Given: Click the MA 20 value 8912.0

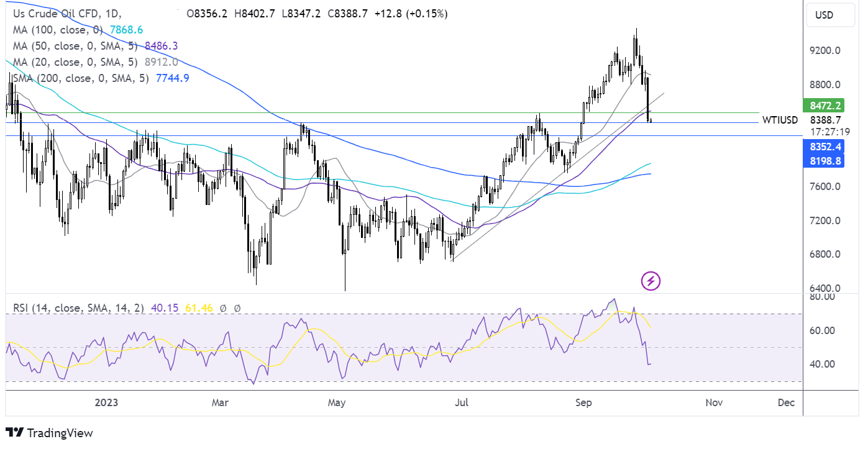Looking at the screenshot, I should coord(162,62).
